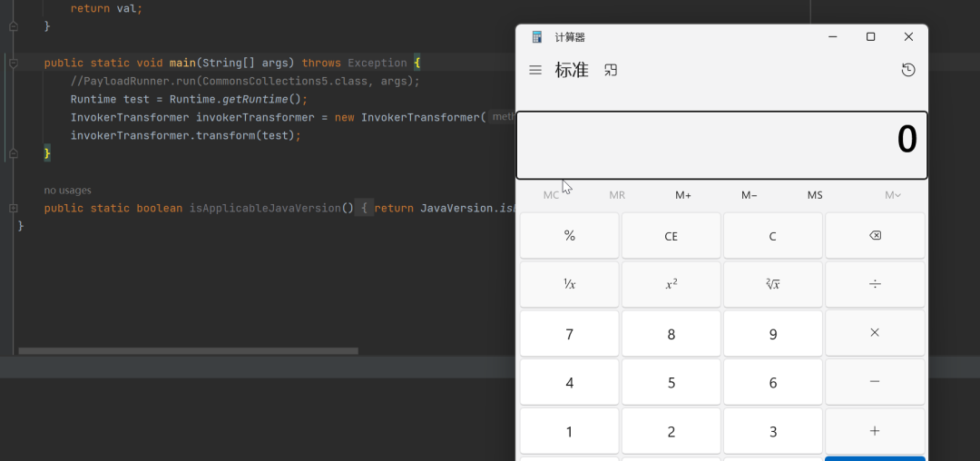Collapse the main method fold marker

pyautogui.click(x=14, y=63)
